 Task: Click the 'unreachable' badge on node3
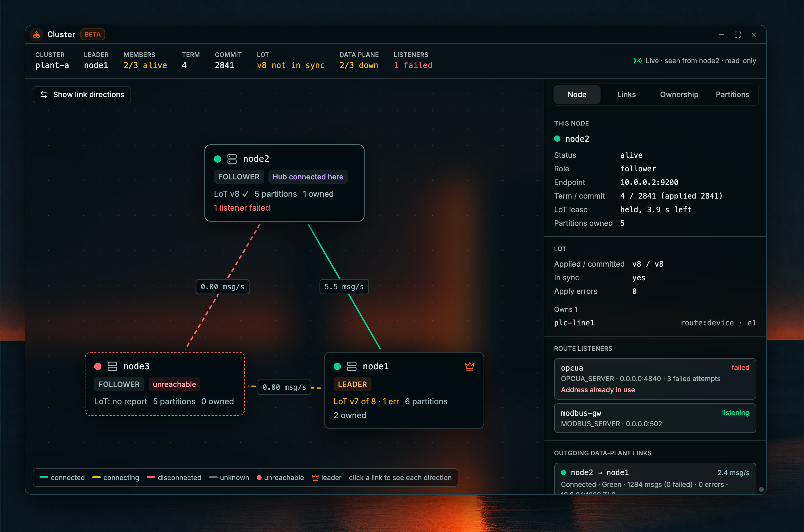click(174, 384)
